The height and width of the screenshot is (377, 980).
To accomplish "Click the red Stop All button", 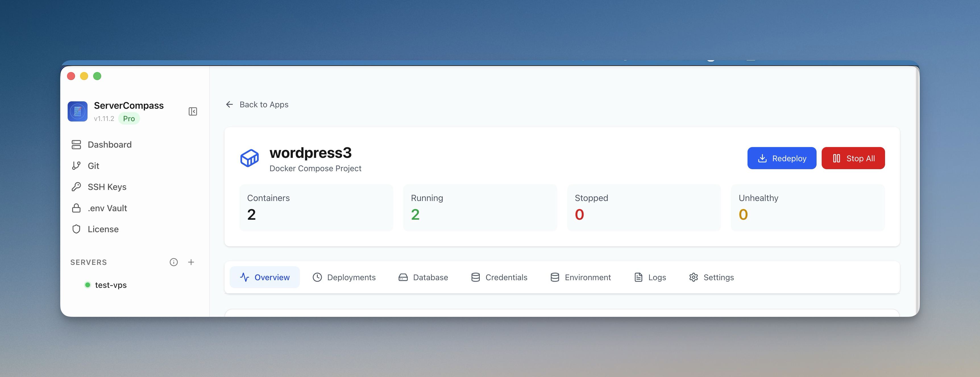I will click(853, 158).
